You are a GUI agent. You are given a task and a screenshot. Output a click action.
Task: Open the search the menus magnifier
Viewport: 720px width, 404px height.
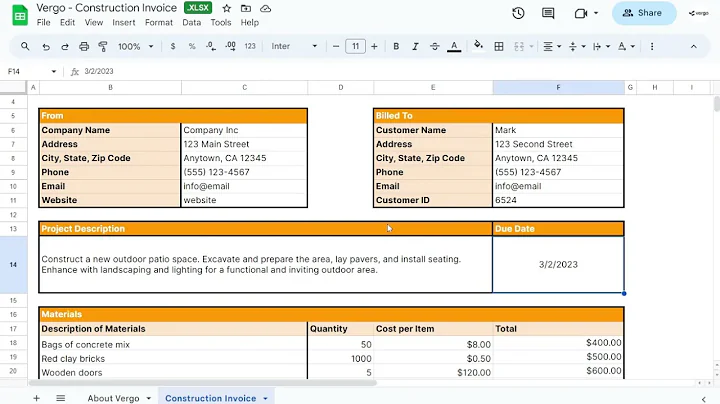click(x=25, y=46)
